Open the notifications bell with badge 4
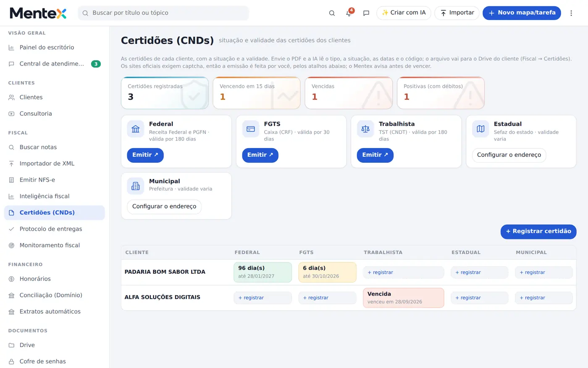Image resolution: width=588 pixels, height=368 pixels. coord(349,13)
